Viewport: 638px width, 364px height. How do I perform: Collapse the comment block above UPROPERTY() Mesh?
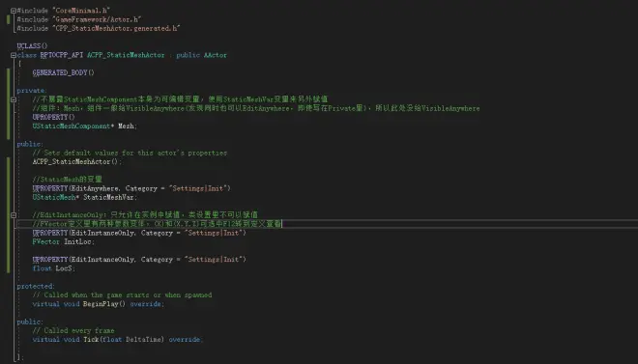click(14, 99)
